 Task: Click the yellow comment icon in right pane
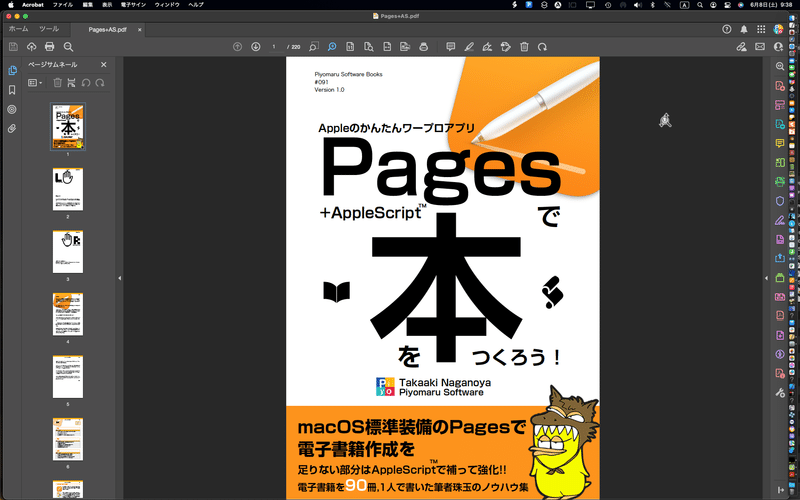[780, 143]
